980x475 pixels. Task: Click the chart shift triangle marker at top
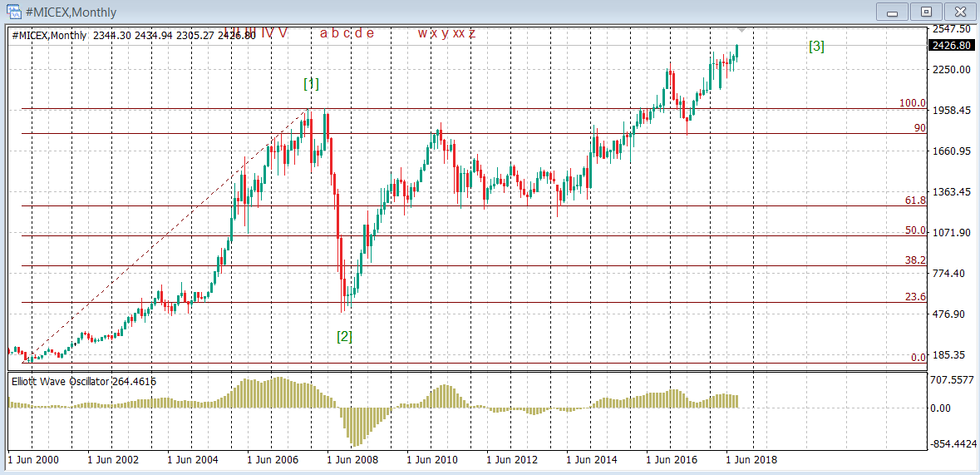tap(741, 29)
